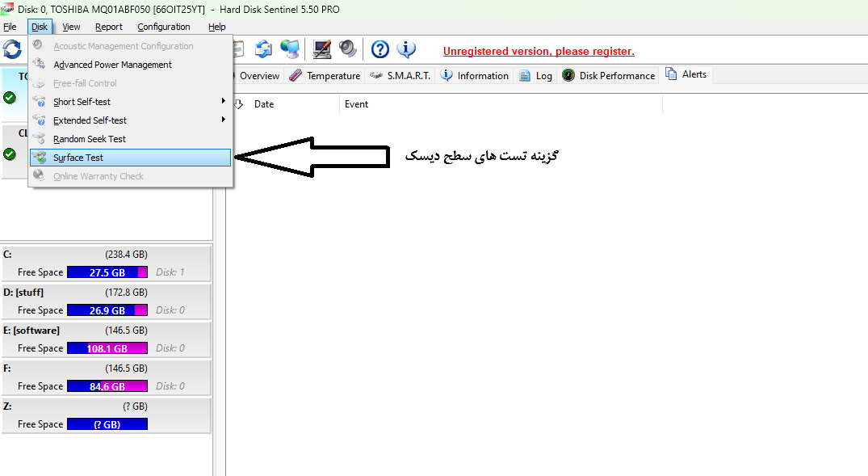The image size is (868, 476).
Task: Open the Information tab
Action: [475, 76]
